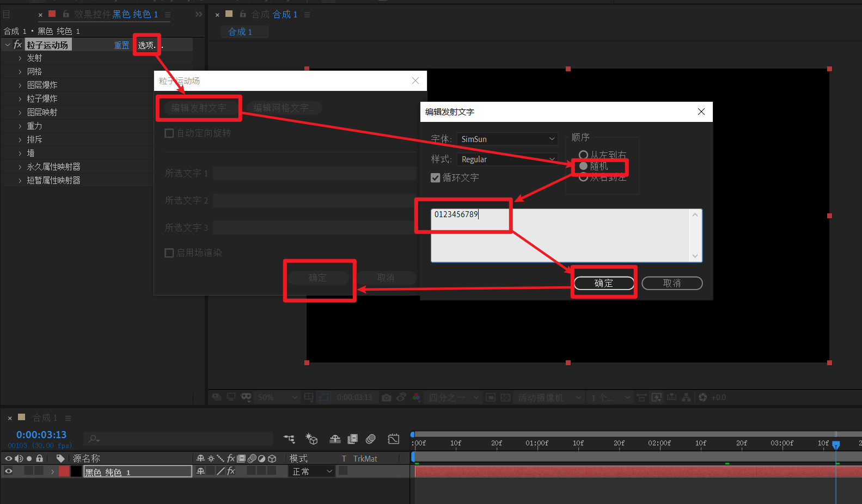Viewport: 862px width, 504px height.
Task: Click the 3D glasses preview icon
Action: point(246,398)
